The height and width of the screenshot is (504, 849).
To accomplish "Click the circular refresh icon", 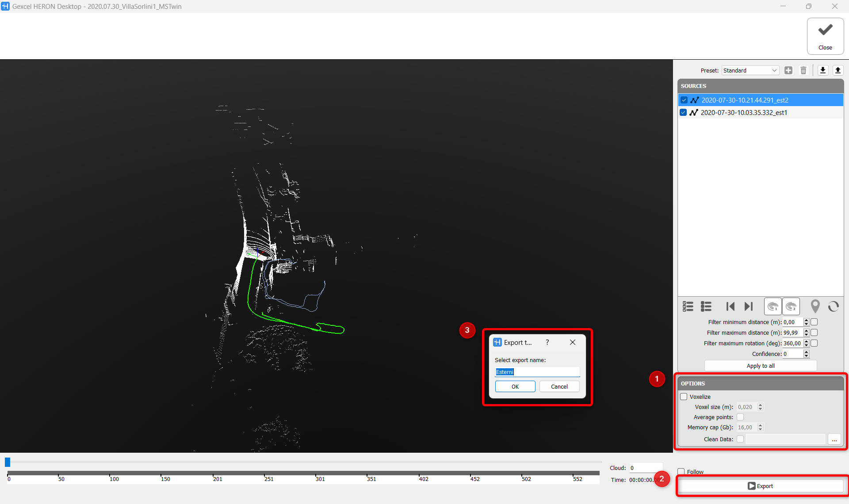I will coord(834,306).
